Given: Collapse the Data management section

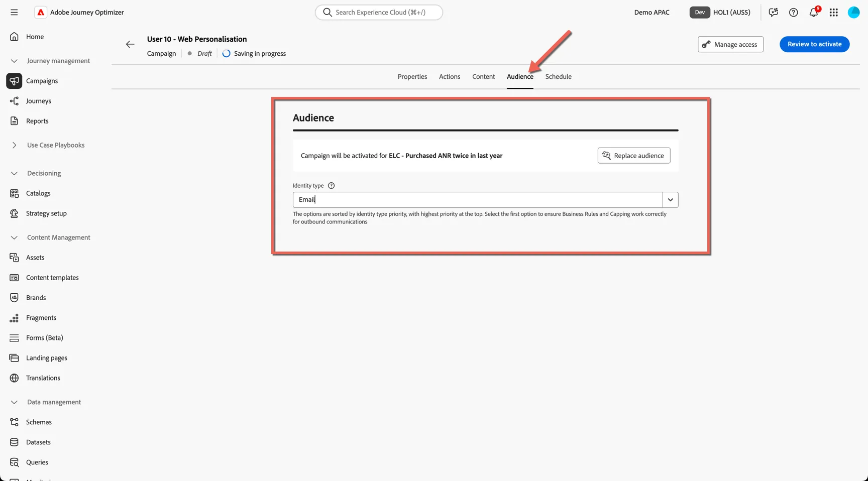Looking at the screenshot, I should (14, 402).
